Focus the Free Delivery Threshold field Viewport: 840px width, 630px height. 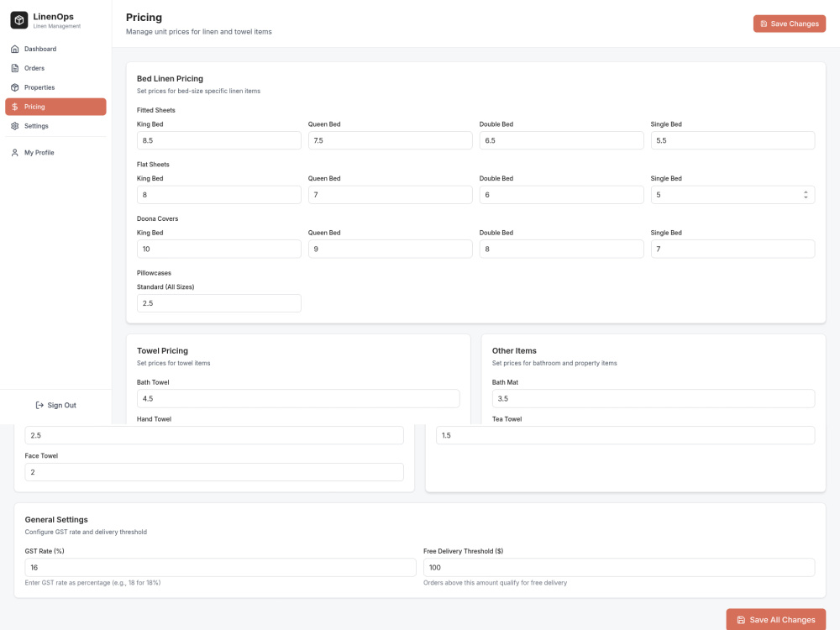point(619,567)
